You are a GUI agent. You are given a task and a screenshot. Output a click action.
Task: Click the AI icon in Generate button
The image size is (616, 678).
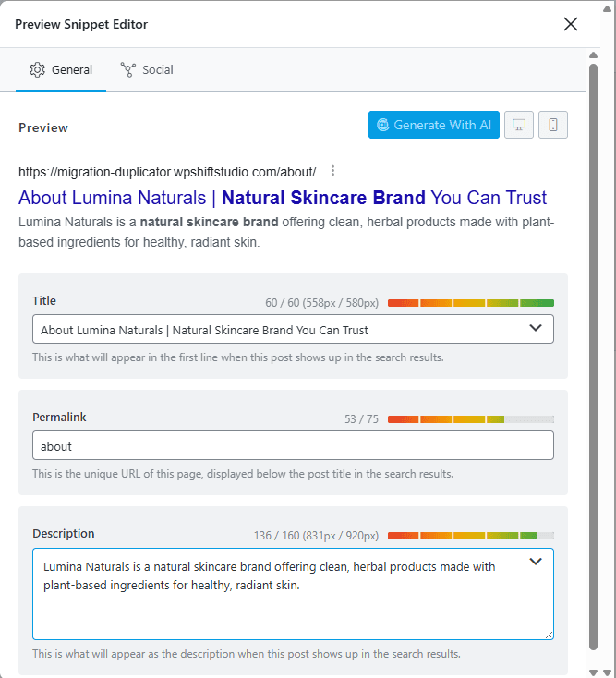tap(382, 125)
